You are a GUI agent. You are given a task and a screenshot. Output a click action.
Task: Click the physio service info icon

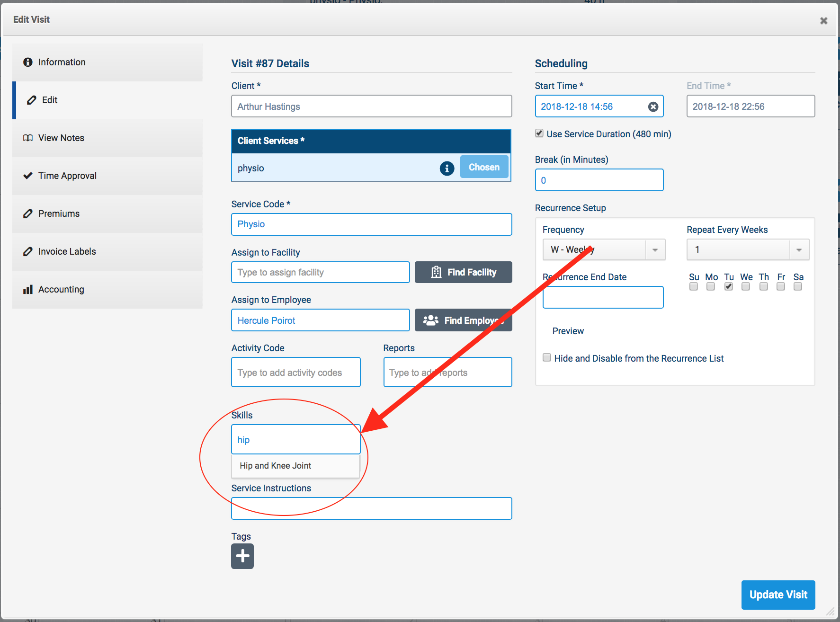tap(447, 168)
